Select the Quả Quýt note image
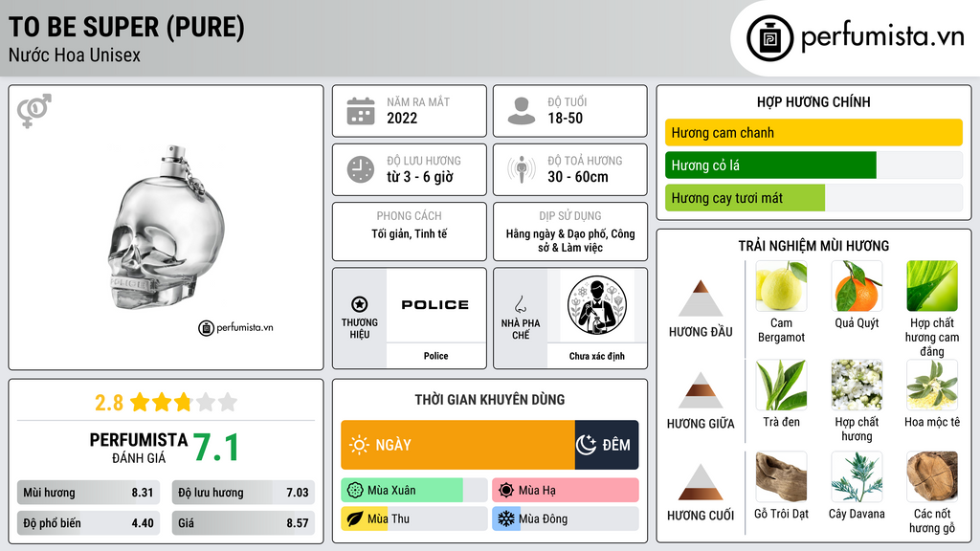The width and height of the screenshot is (980, 551). [x=857, y=286]
